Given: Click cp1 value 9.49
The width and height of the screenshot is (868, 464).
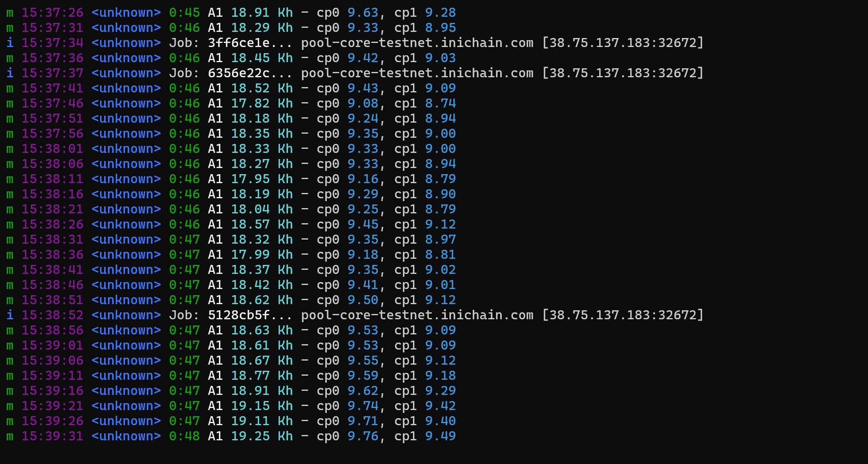Looking at the screenshot, I should (x=440, y=436).
